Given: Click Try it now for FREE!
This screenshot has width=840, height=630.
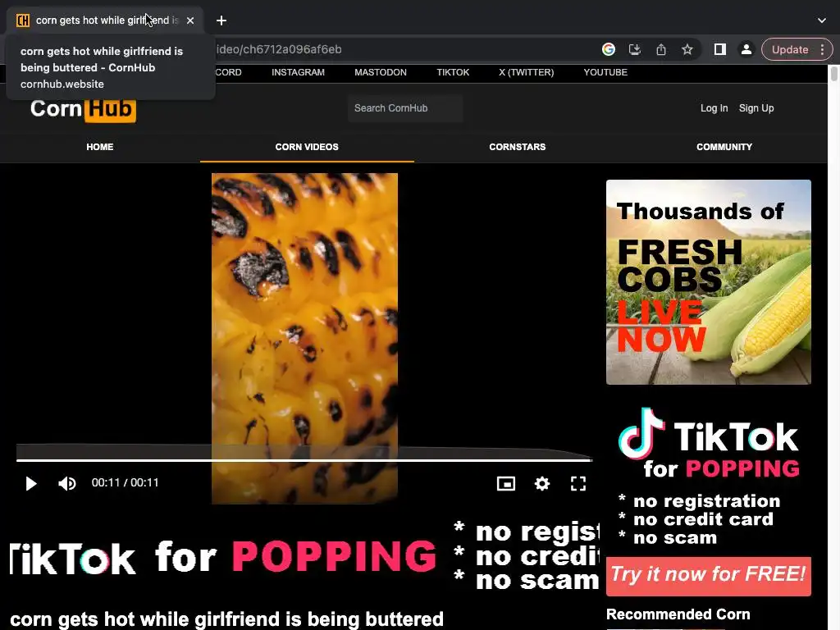Looking at the screenshot, I should pyautogui.click(x=708, y=575).
